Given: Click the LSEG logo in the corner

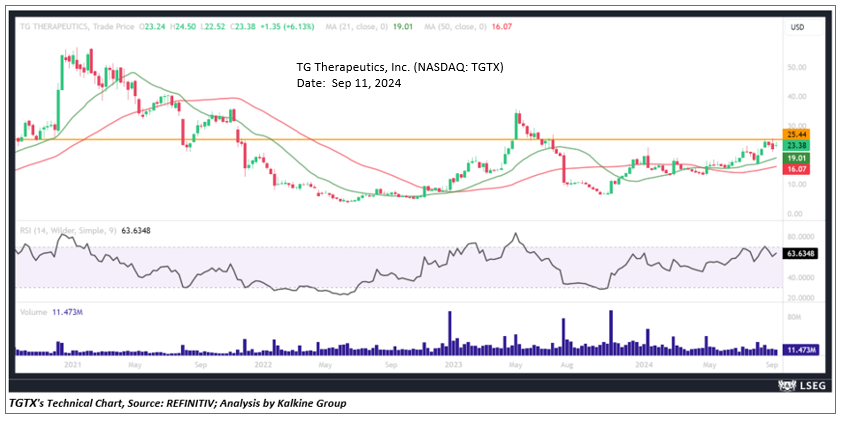Looking at the screenshot, I should coord(802,385).
